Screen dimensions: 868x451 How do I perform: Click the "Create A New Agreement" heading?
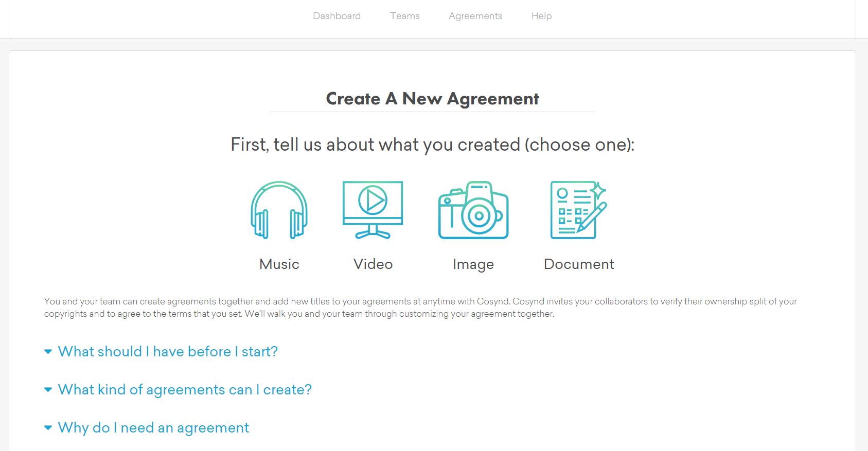(x=432, y=99)
